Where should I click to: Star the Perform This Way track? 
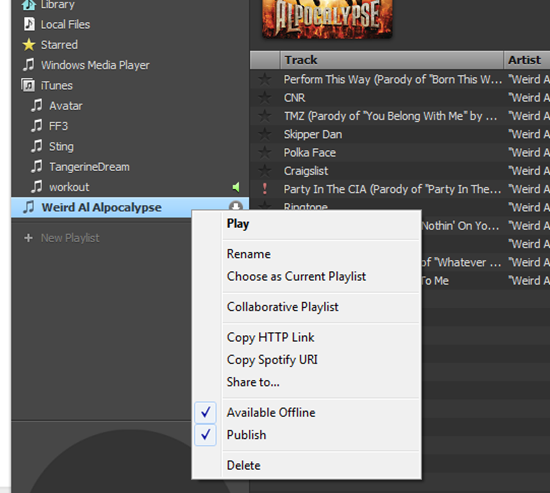[x=265, y=79]
